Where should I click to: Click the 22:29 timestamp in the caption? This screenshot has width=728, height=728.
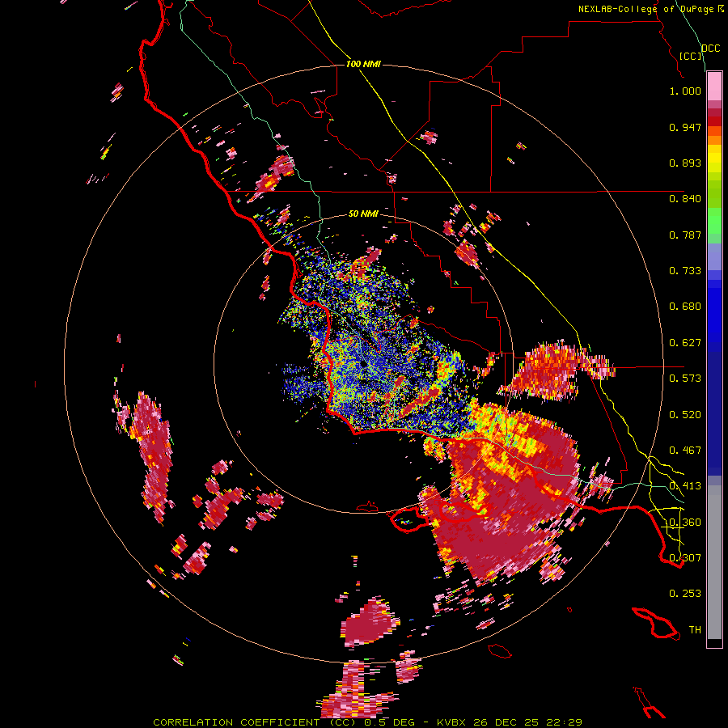coord(565,722)
